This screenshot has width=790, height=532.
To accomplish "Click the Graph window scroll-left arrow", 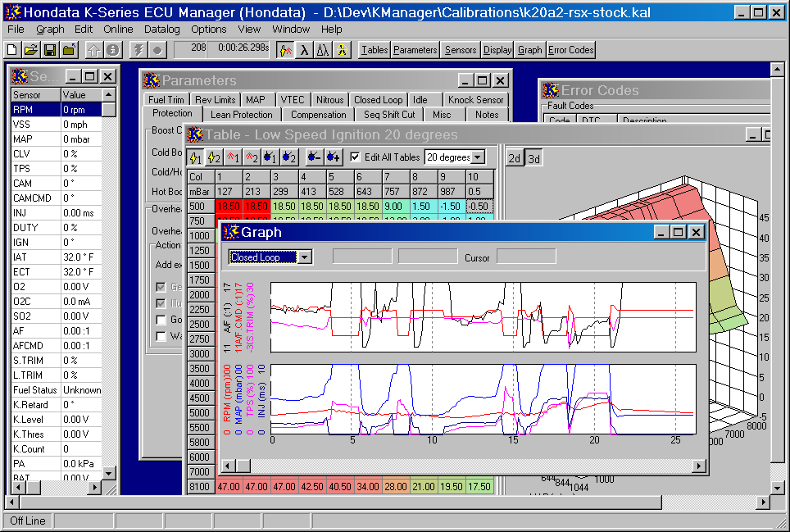I will pyautogui.click(x=229, y=466).
